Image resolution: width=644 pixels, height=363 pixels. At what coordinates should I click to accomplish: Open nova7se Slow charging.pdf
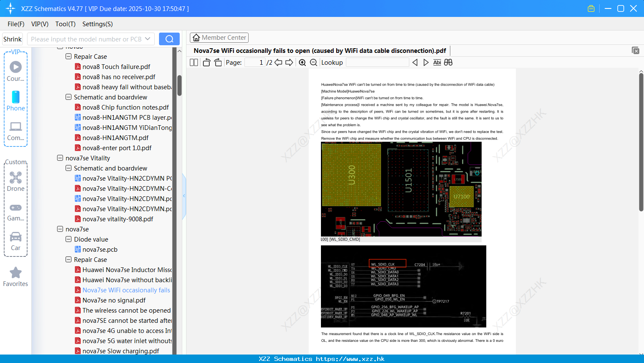pos(121,351)
